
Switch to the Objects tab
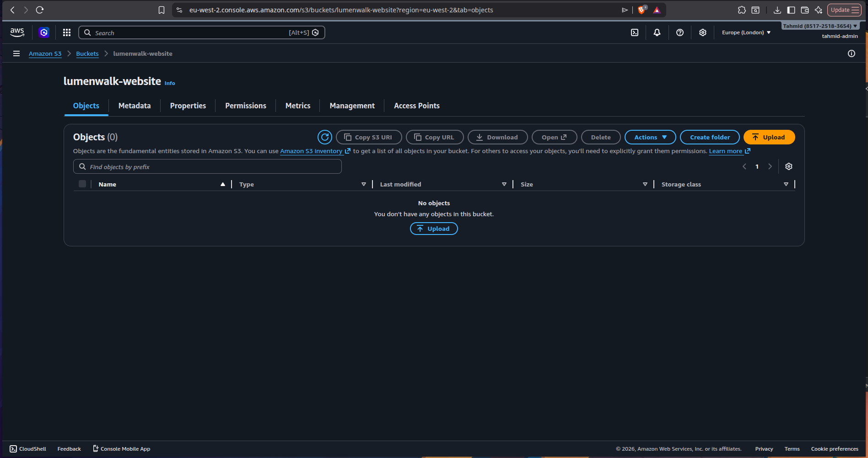coord(86,106)
